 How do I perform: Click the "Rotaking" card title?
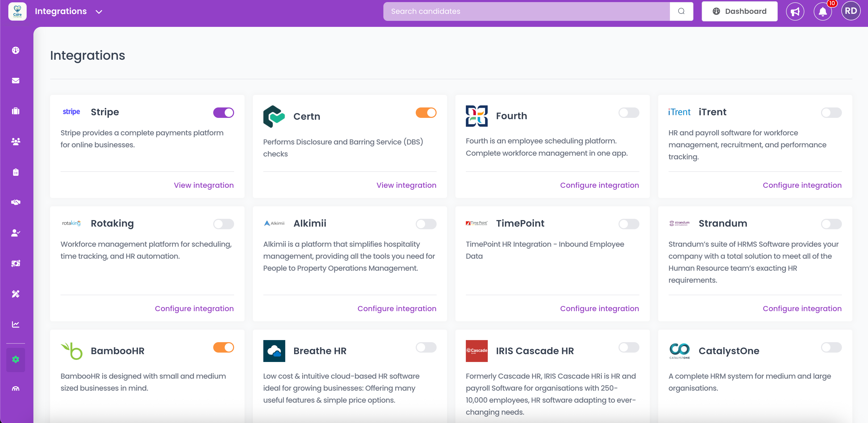112,223
